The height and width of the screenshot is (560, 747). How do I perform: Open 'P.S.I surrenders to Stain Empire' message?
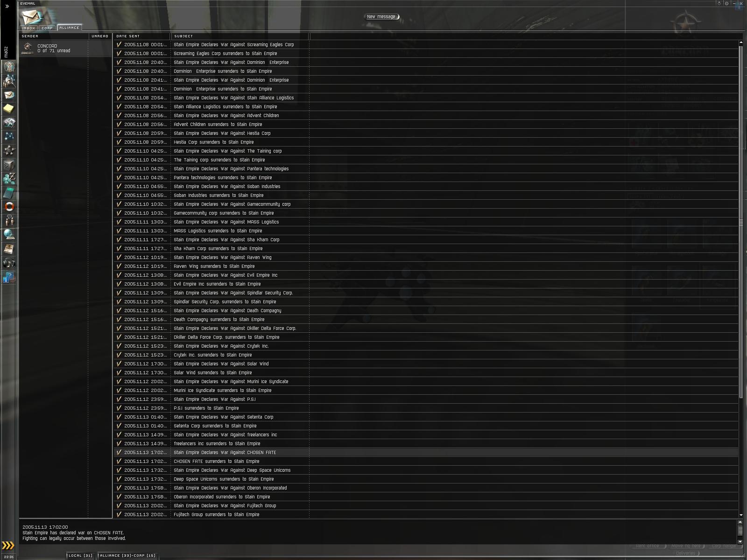point(426,408)
